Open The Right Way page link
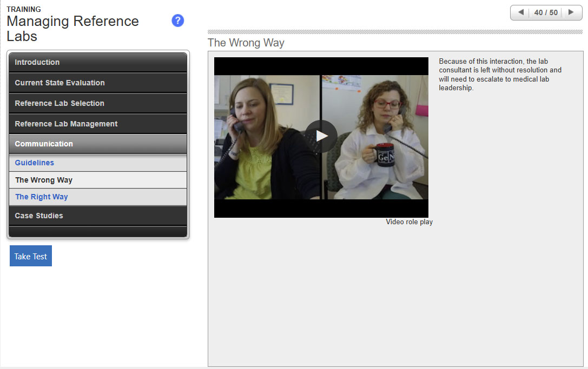Image resolution: width=588 pixels, height=369 pixels. (42, 197)
